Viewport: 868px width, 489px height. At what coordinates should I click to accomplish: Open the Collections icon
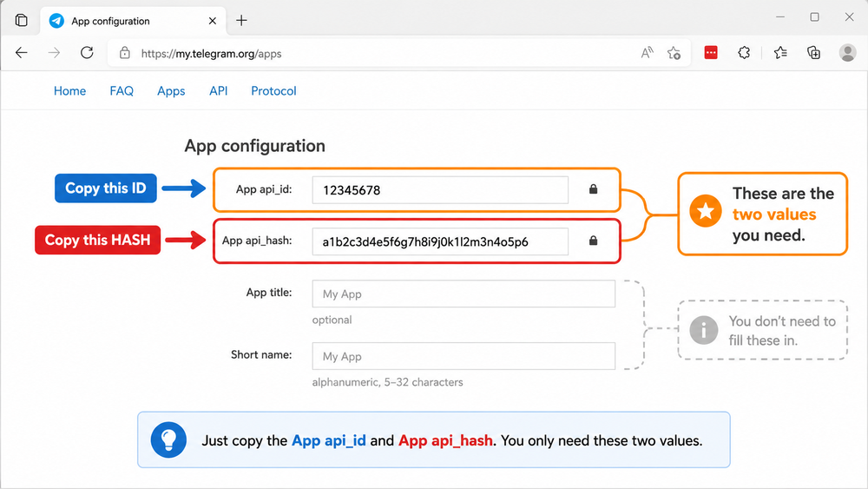pos(814,53)
